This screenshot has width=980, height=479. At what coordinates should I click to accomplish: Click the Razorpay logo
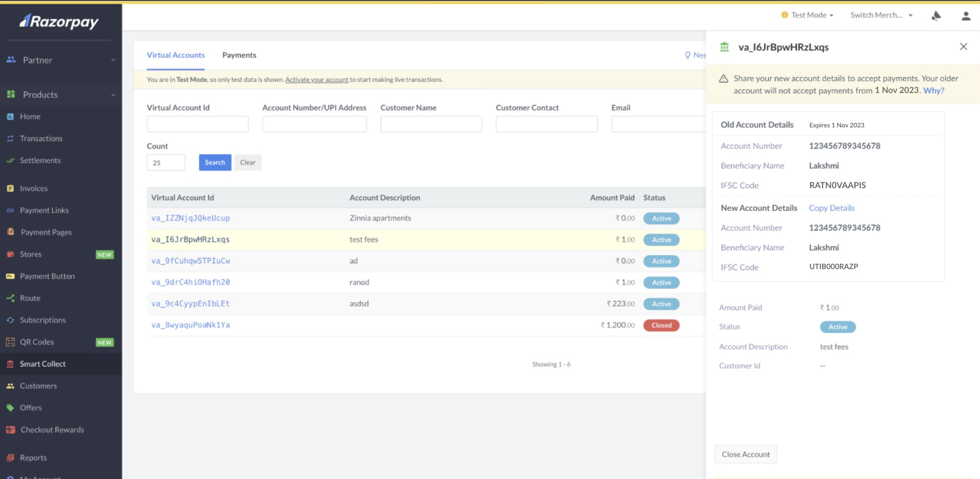click(x=59, y=21)
